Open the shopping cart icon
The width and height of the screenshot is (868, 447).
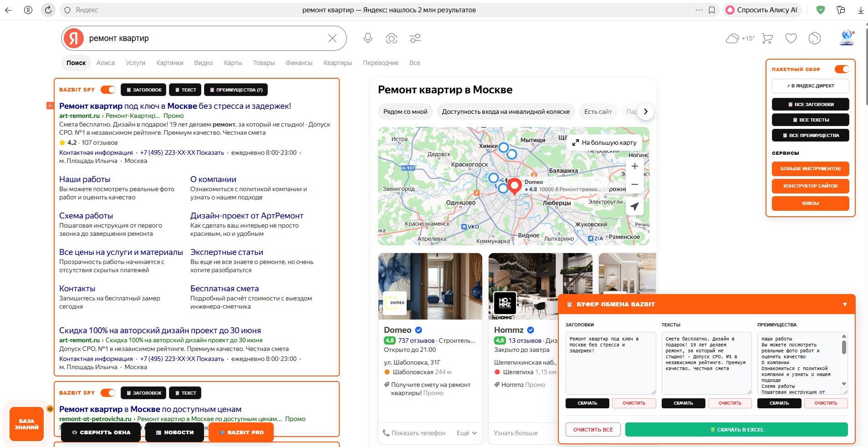pos(767,38)
